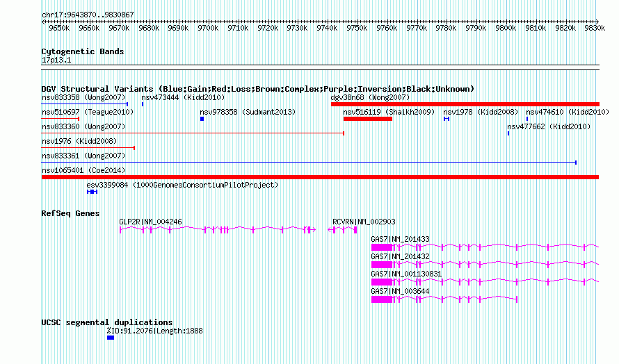This screenshot has height=364, width=619.
Task: Open variant label nsv978358 (Sudmant2013)
Action: click(x=248, y=112)
